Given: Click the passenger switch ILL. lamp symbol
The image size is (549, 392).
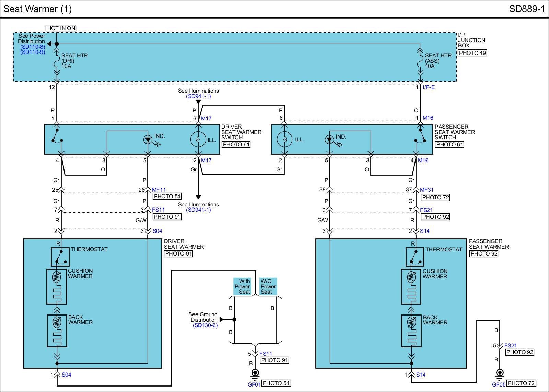Looking at the screenshot, I should [x=284, y=140].
